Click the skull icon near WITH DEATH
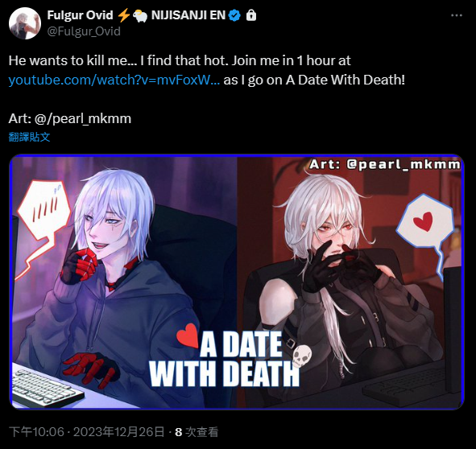Screen dimensions: 476x449 (x=302, y=356)
